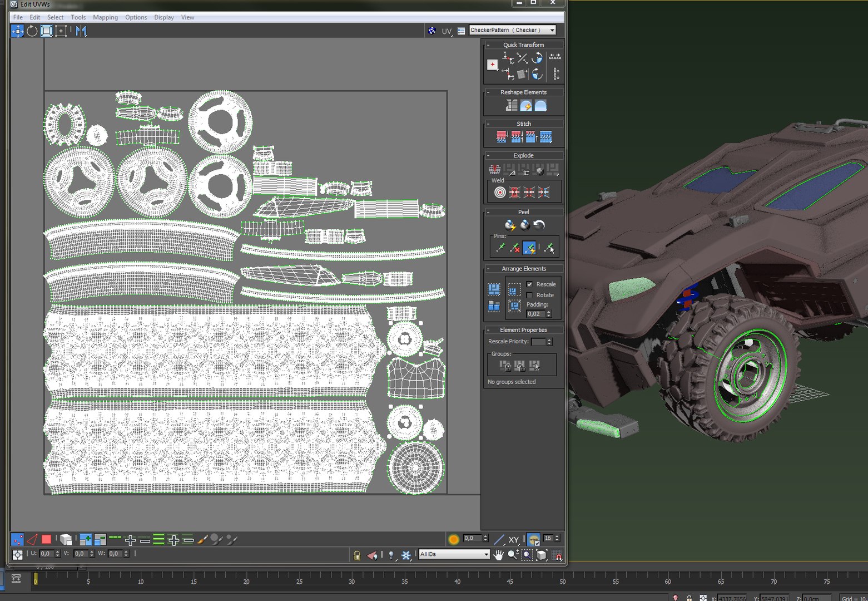
Task: Open the CheckerPattern texture dropdown
Action: point(512,30)
